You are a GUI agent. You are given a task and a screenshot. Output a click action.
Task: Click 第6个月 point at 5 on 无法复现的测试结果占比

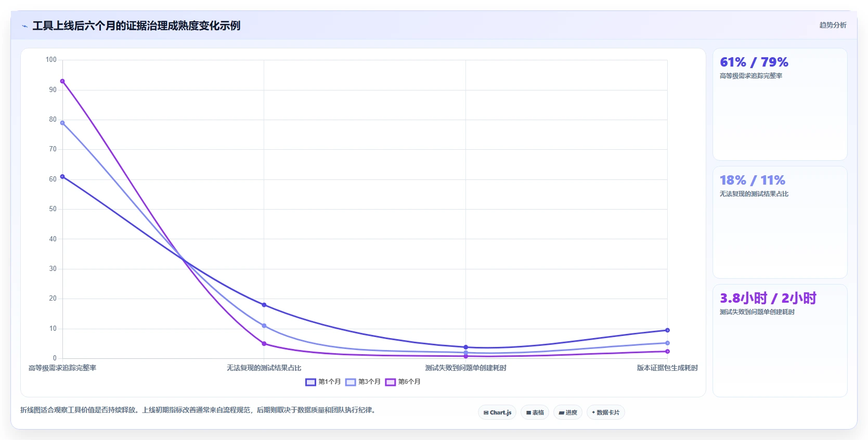[x=264, y=344]
